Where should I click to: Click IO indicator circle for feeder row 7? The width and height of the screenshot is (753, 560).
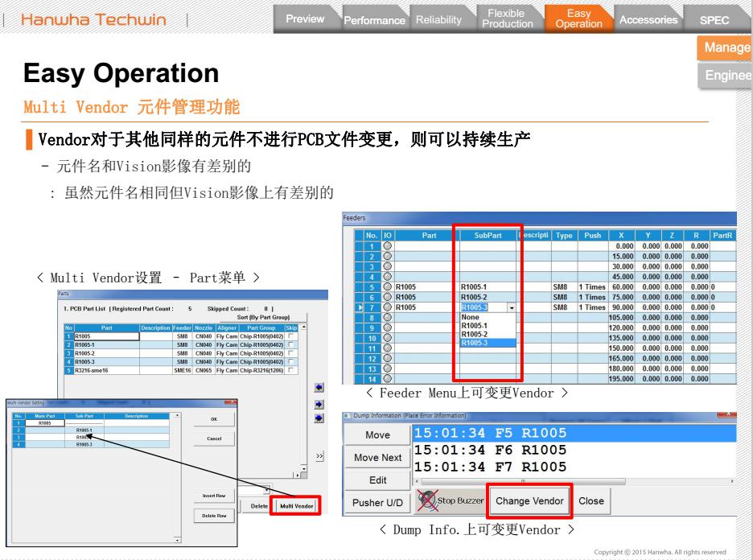387,307
